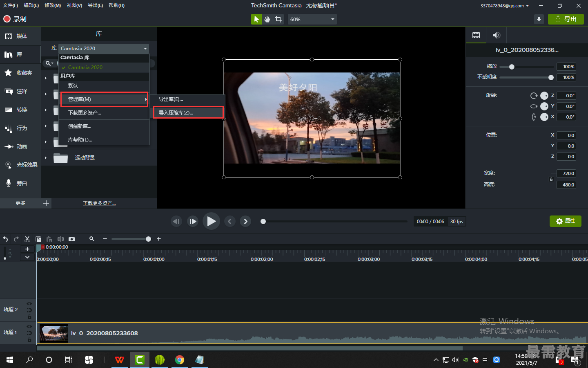
Task: Click the Y rotation dial
Action: 544,106
